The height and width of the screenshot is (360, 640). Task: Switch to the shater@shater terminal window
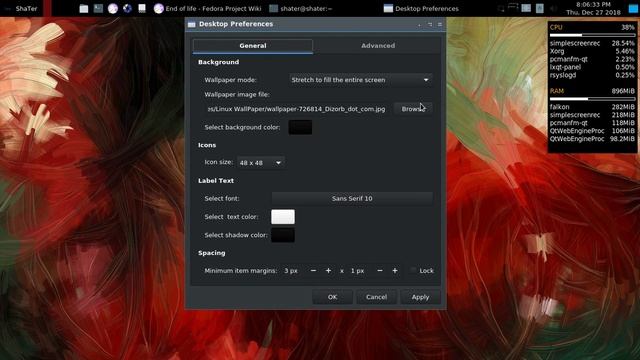pos(301,8)
